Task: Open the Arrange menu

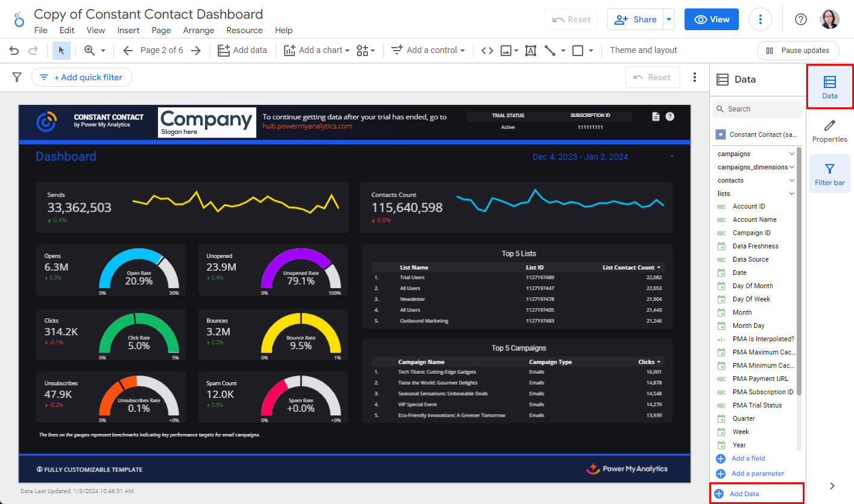Action: tap(198, 30)
